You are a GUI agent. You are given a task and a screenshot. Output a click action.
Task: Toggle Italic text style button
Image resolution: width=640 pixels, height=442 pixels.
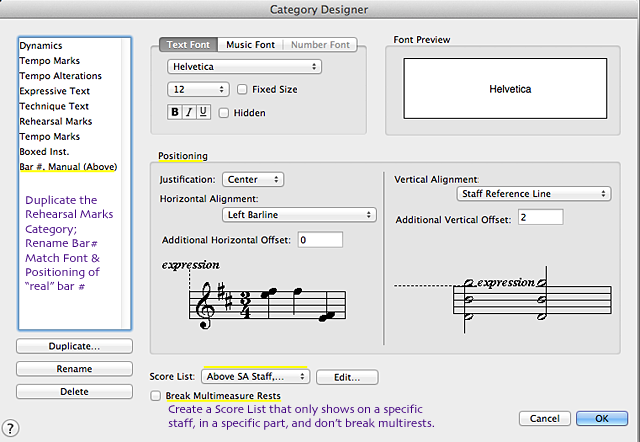pos(188,112)
